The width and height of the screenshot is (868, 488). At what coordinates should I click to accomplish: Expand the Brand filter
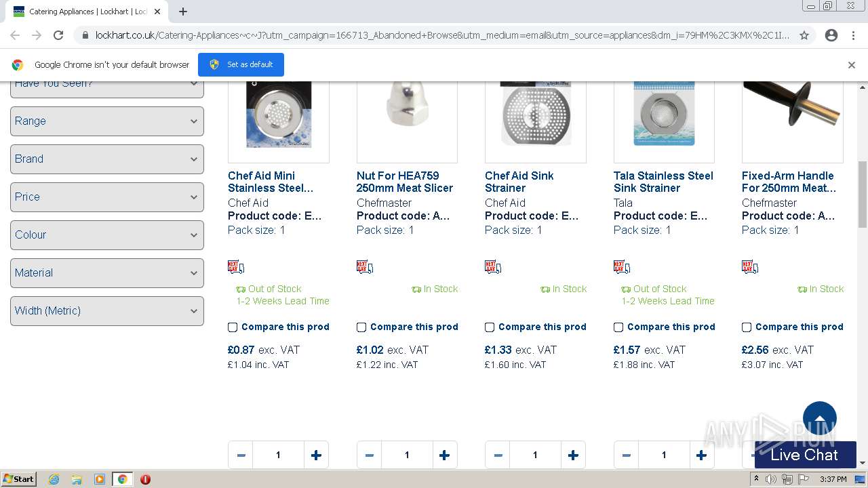click(107, 159)
